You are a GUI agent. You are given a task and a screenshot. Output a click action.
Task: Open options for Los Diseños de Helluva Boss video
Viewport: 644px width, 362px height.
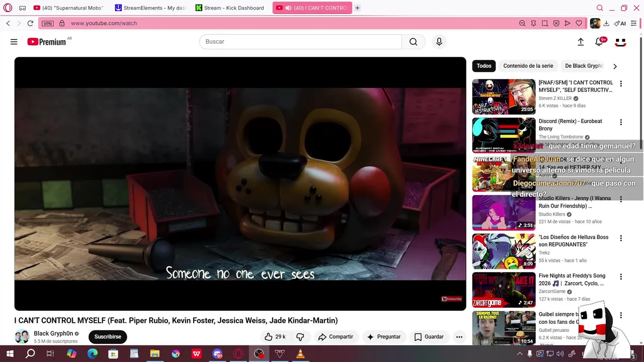(x=621, y=238)
